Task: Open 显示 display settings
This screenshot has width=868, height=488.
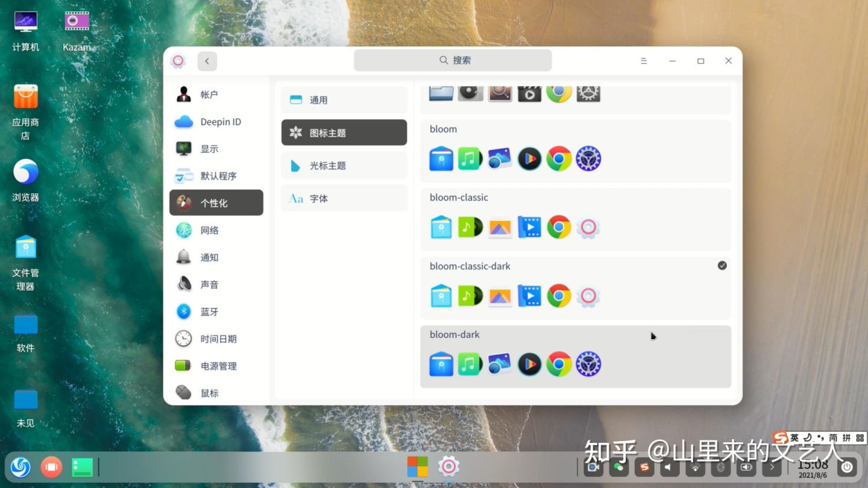Action: [216, 149]
